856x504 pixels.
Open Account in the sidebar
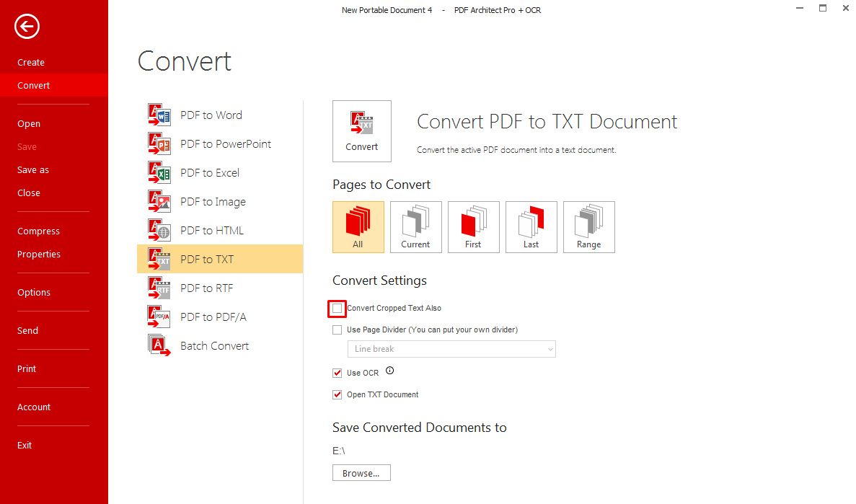click(34, 407)
